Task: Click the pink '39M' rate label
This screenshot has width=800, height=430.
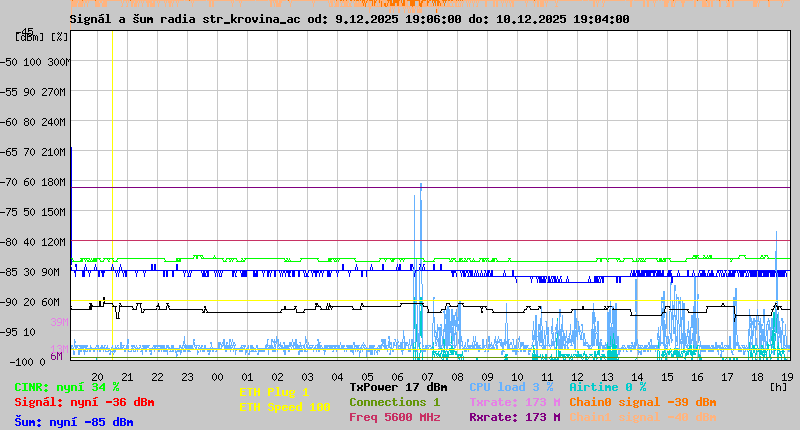Action: click(x=59, y=322)
